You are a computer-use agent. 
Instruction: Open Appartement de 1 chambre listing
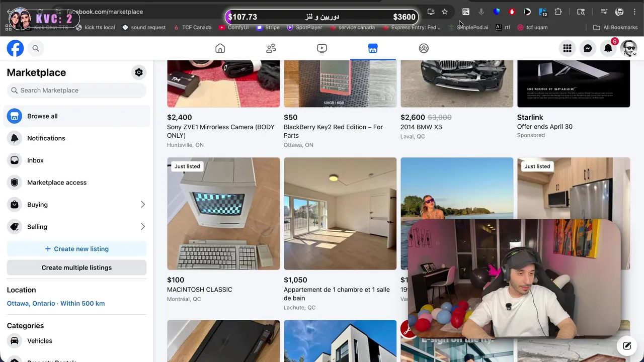(x=337, y=294)
